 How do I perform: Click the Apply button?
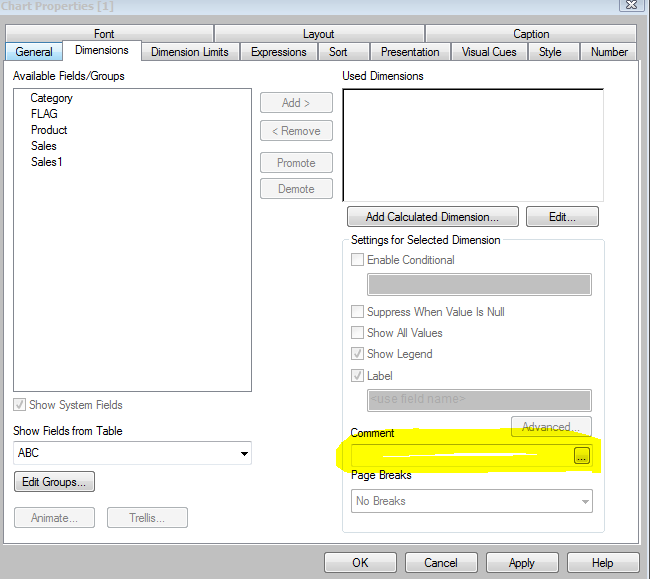[x=522, y=562]
